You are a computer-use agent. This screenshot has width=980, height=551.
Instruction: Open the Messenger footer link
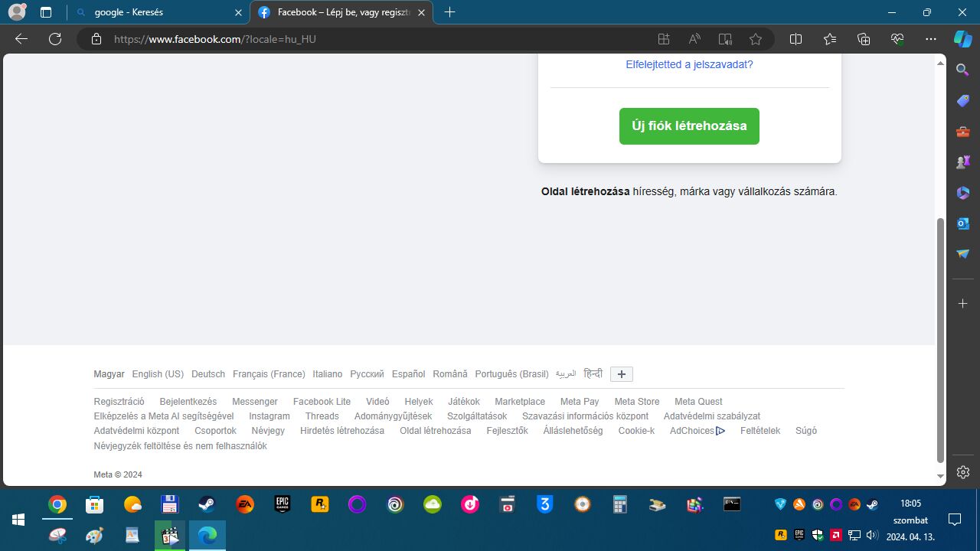pyautogui.click(x=255, y=402)
